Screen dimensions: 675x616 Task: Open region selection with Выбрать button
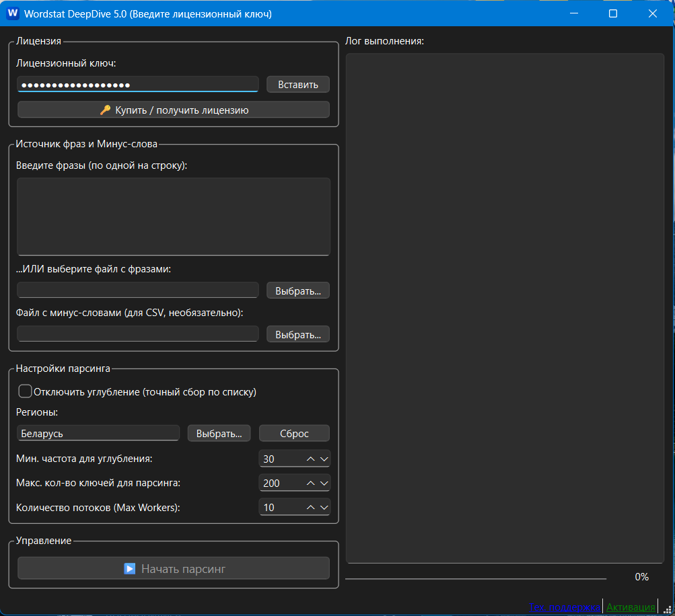pyautogui.click(x=219, y=433)
